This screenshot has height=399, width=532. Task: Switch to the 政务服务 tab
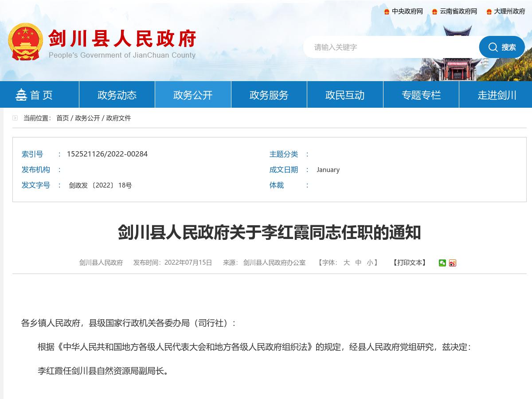269,94
